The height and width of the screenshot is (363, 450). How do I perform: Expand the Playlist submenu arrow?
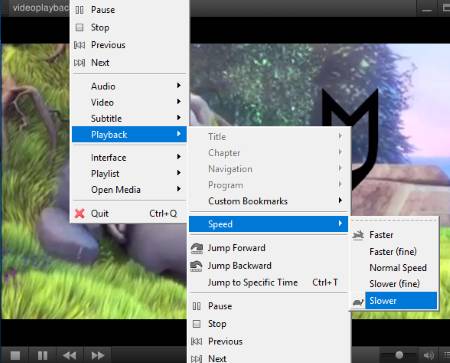coord(179,173)
